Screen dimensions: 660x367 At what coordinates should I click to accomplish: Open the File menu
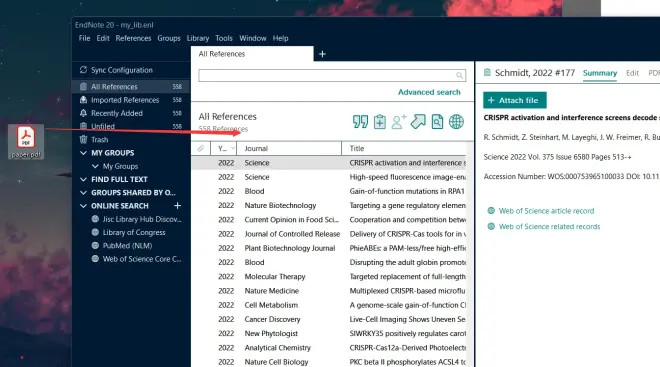pyautogui.click(x=84, y=38)
